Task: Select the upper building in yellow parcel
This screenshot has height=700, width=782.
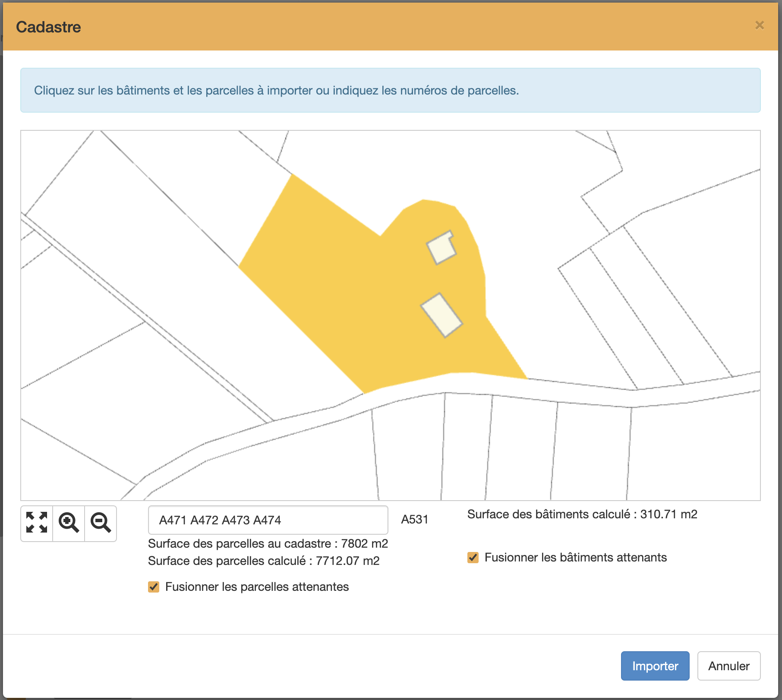Action: (x=441, y=248)
